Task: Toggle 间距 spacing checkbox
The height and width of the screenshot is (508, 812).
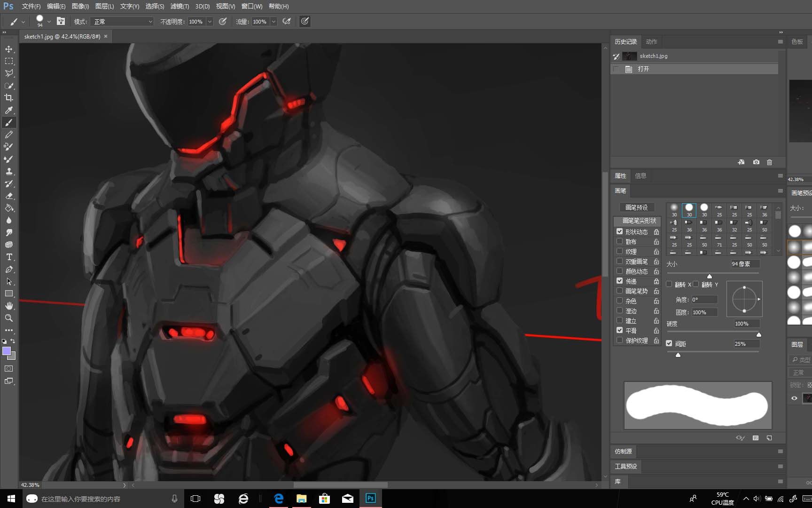Action: (x=669, y=343)
